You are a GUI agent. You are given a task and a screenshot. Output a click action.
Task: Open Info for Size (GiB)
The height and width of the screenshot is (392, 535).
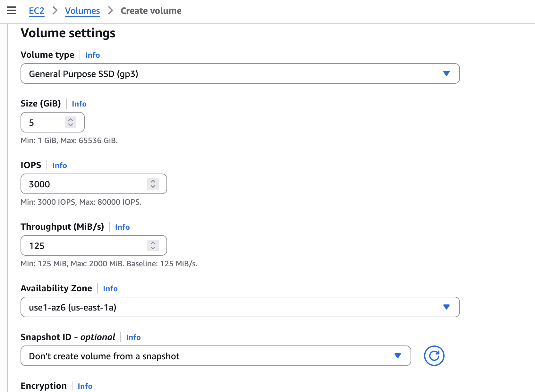click(x=79, y=104)
